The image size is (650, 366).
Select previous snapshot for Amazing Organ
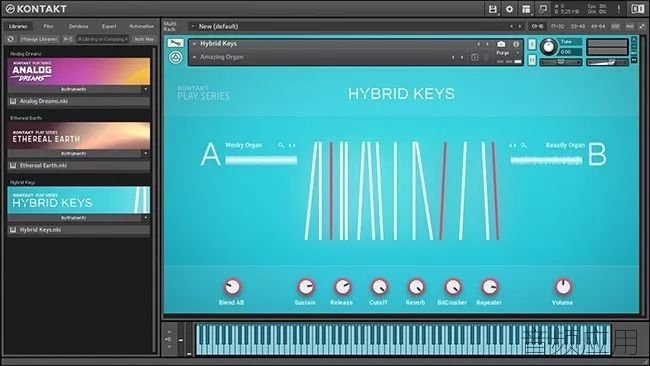point(453,57)
